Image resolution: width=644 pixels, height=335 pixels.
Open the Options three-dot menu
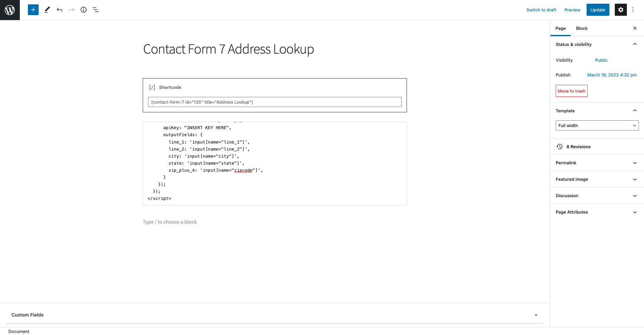click(633, 10)
